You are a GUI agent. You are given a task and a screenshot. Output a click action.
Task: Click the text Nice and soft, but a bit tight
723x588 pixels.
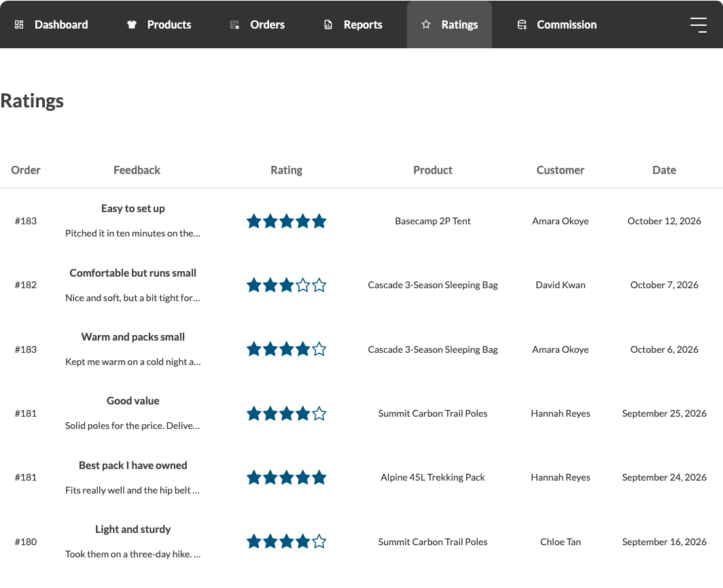pos(122,298)
